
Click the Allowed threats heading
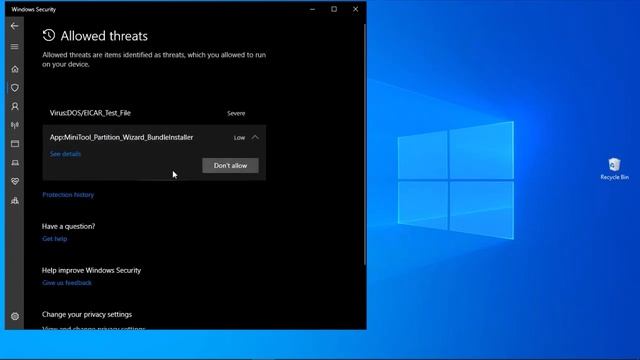[x=104, y=36]
